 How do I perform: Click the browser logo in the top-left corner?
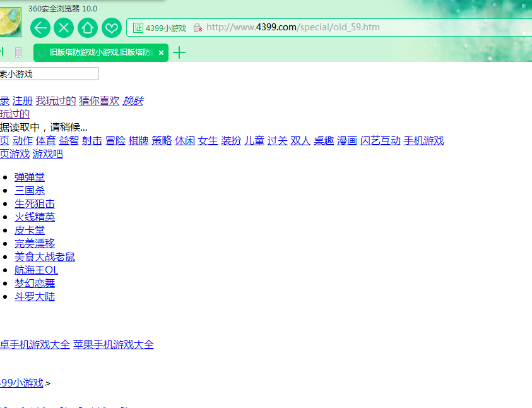tap(10, 21)
